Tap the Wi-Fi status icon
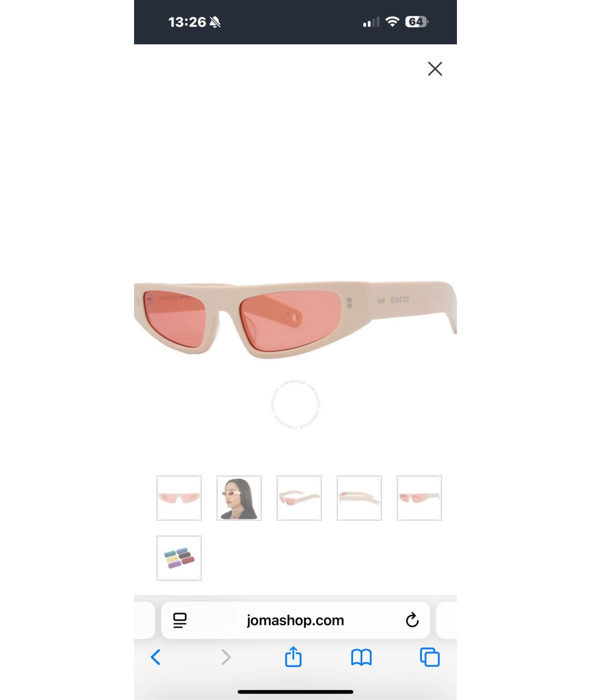The width and height of the screenshot is (591, 700). tap(392, 22)
